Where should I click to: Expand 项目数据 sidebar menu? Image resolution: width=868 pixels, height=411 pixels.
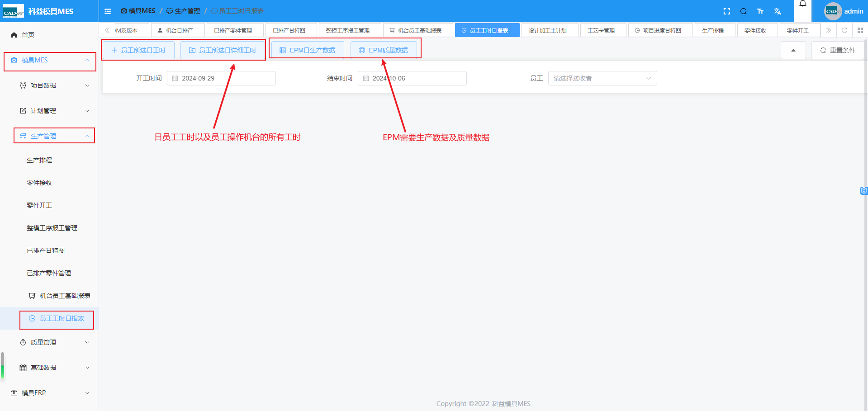49,85
